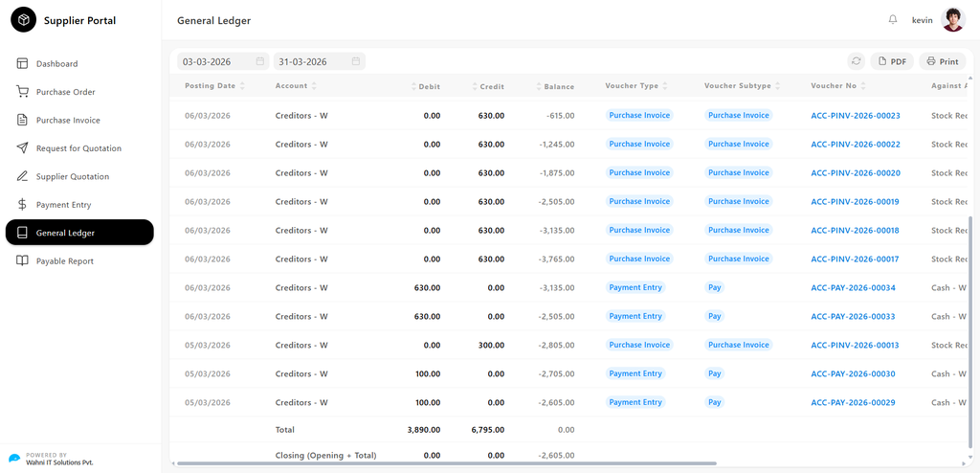
Task: Open calendar icon in end date field
Action: [x=356, y=61]
